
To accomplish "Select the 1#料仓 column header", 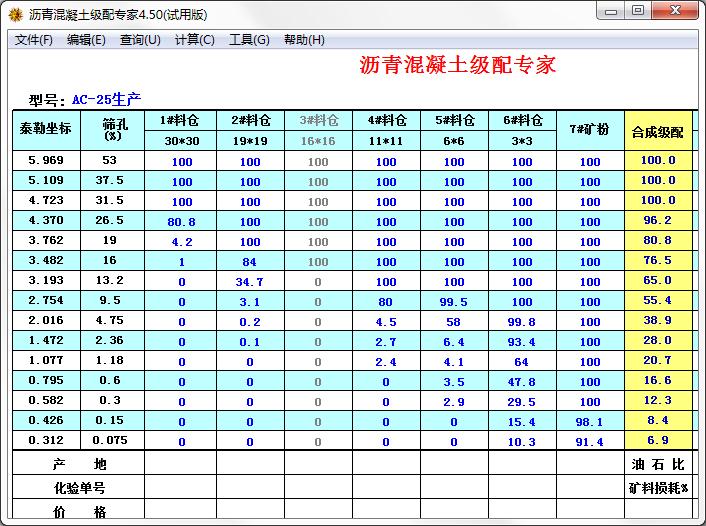I will tap(182, 120).
